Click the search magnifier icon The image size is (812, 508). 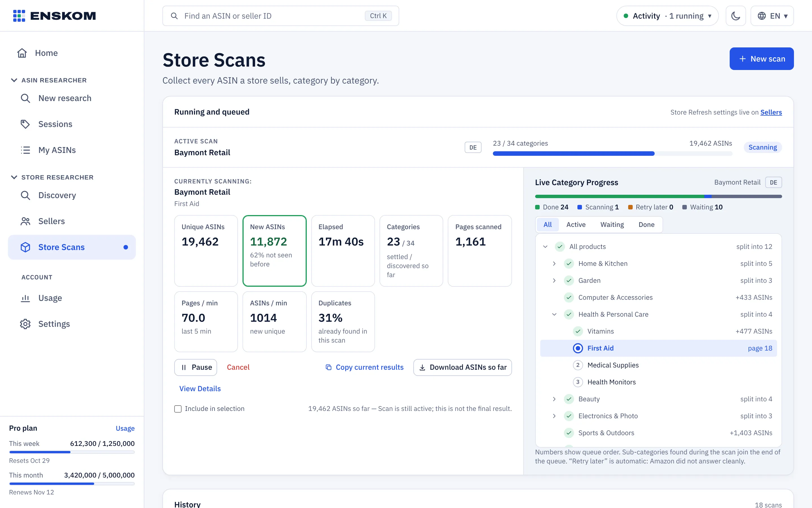(x=174, y=16)
